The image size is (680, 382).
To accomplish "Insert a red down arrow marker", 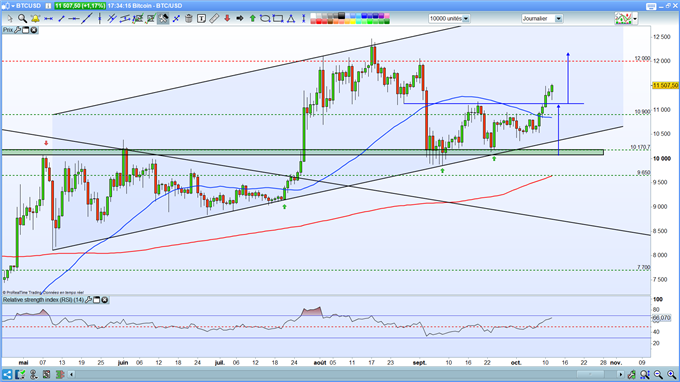I will [227, 19].
